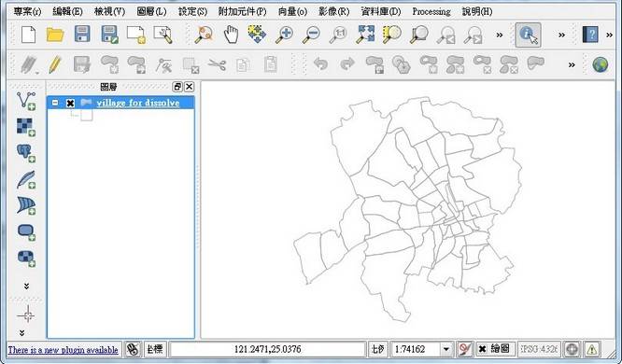Close the 圖層 layers panel

(190, 87)
